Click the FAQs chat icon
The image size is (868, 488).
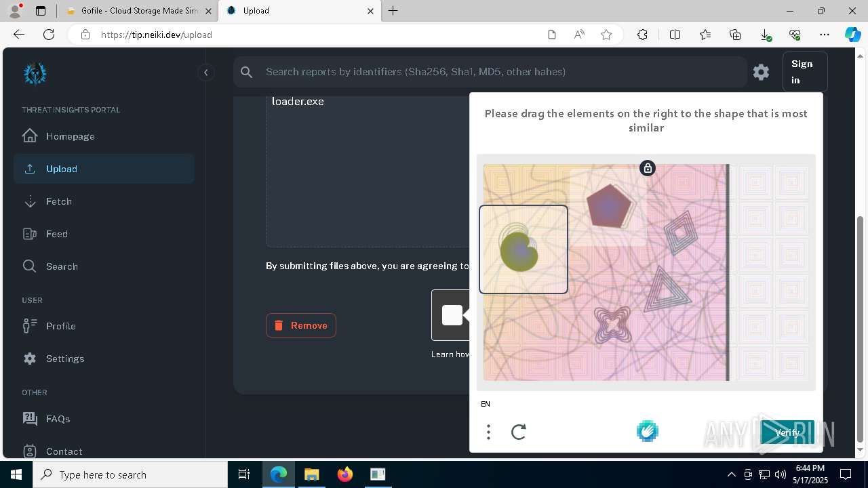[x=30, y=418]
